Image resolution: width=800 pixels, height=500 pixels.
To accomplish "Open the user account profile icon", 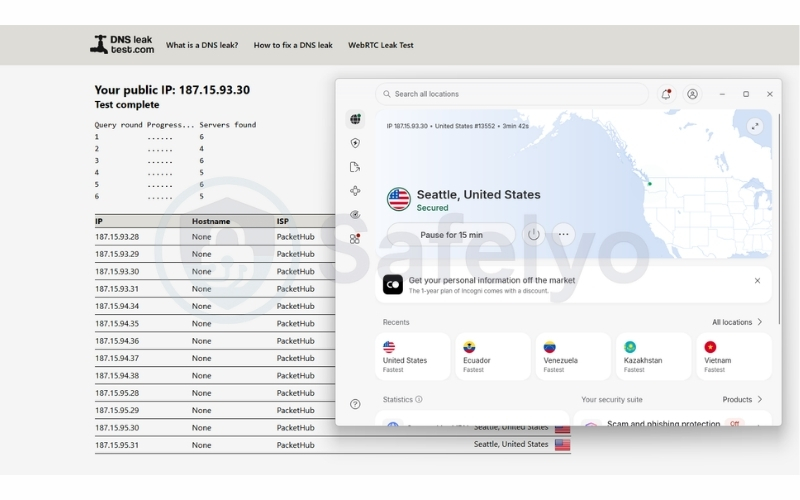I will click(692, 94).
